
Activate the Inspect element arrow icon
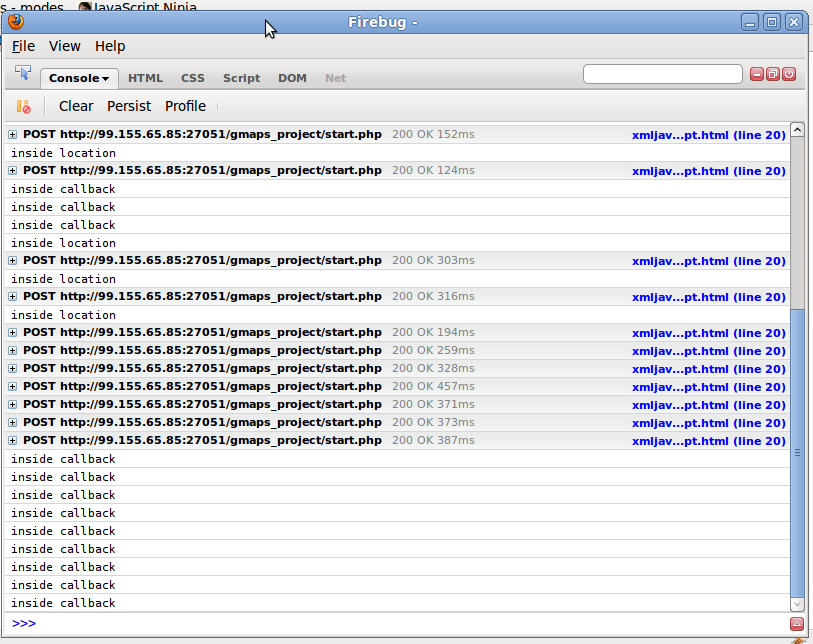23,72
